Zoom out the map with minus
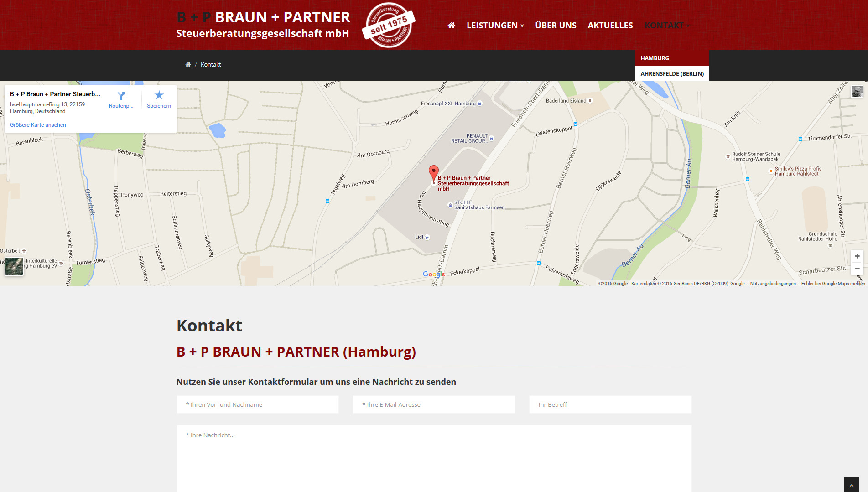Image resolution: width=868 pixels, height=492 pixels. 857,269
